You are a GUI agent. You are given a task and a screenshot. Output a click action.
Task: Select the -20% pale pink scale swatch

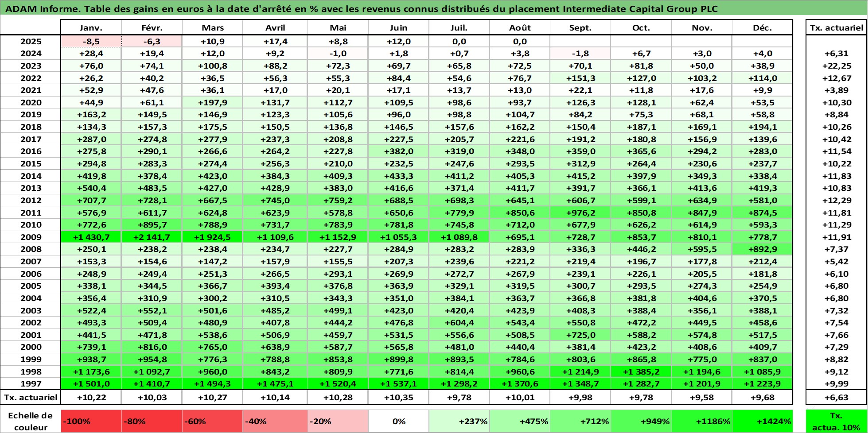338,421
